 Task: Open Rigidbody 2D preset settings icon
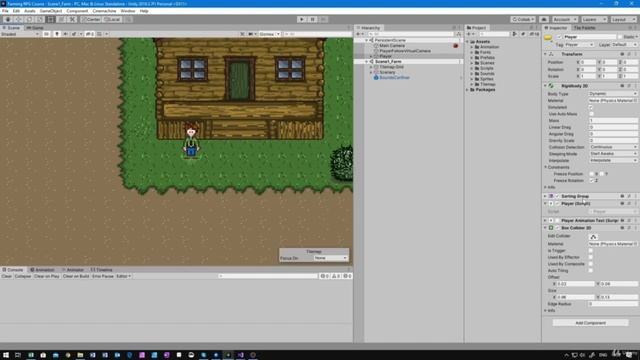pos(629,86)
